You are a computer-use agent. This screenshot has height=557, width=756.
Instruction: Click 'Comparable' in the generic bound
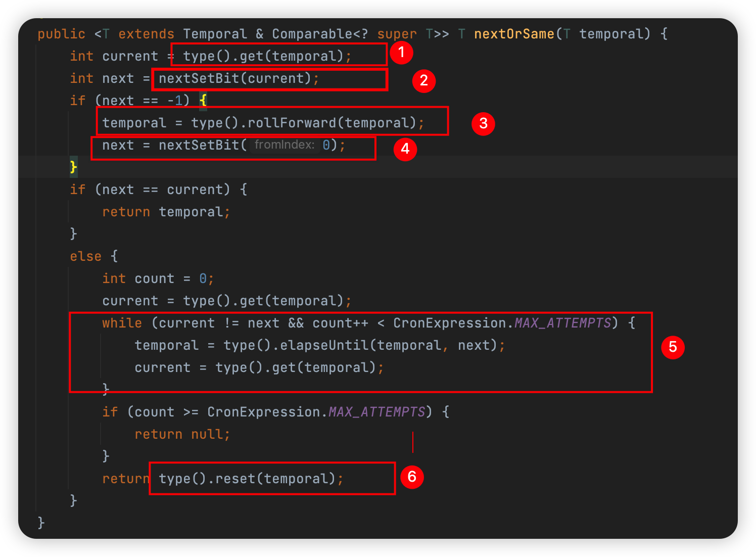coord(312,34)
